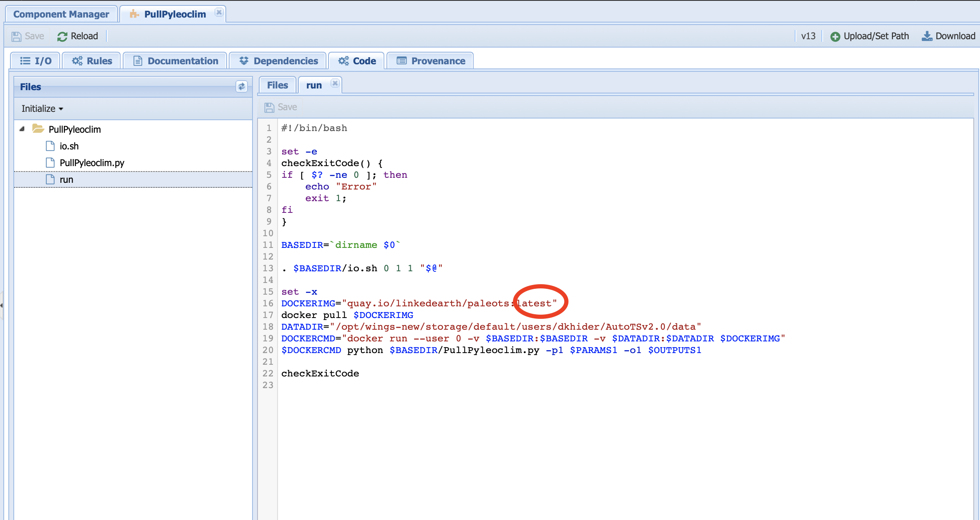Click the PullPyleoclim folder icon
Screen dimensions: 980x520
(x=38, y=129)
